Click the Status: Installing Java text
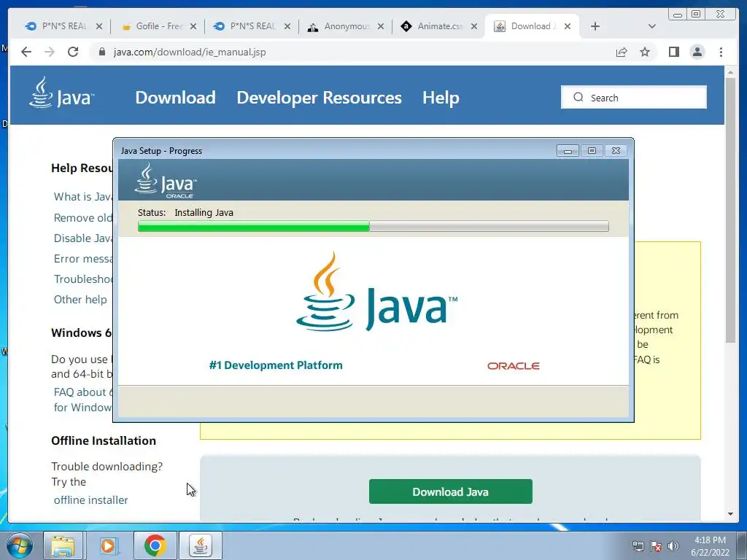 [185, 212]
